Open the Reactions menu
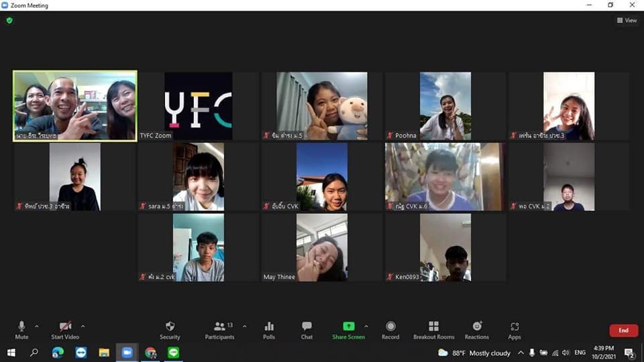644x362 pixels. pyautogui.click(x=477, y=330)
